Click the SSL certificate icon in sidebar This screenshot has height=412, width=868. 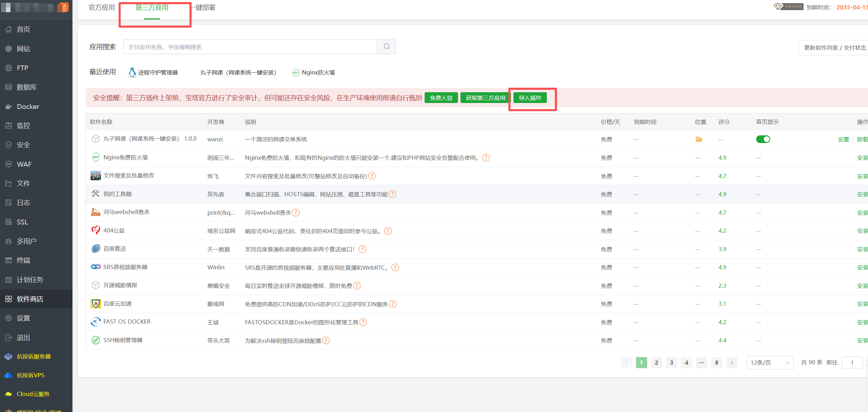coord(9,222)
